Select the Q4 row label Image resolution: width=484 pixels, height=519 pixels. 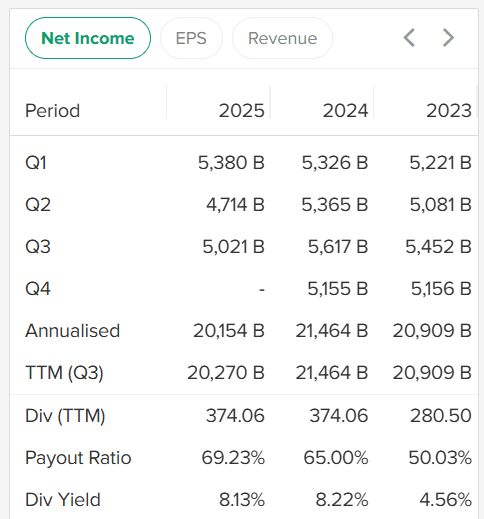tap(38, 288)
